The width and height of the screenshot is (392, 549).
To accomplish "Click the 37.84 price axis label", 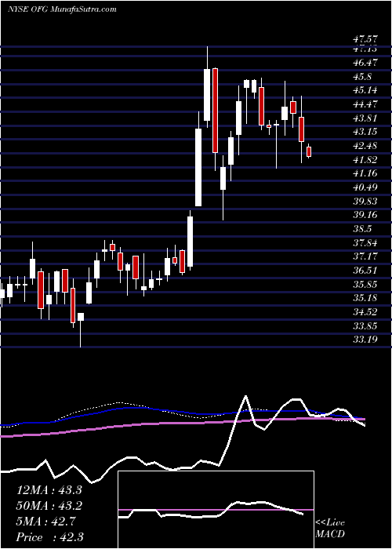I will coord(365,242).
